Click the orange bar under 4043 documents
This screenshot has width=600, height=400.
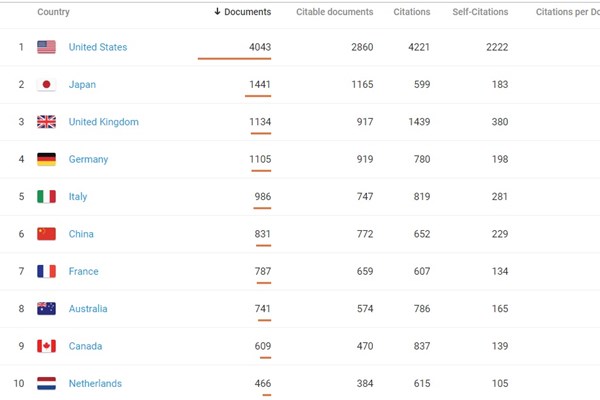click(234, 59)
